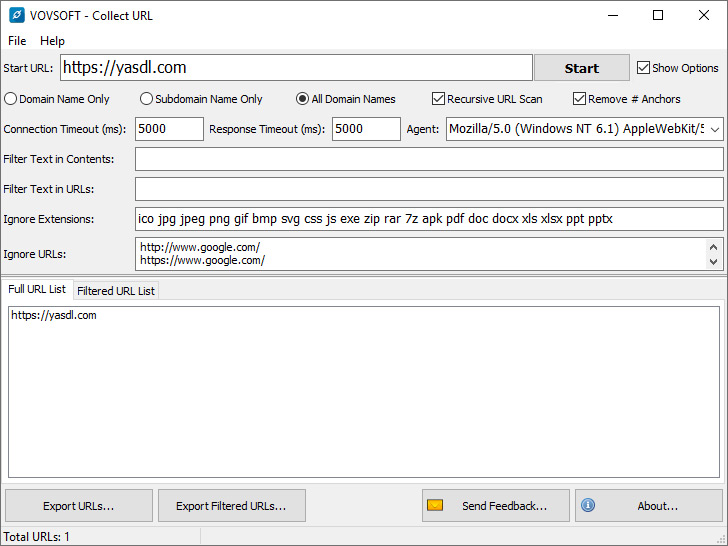Switch to the Filtered URL List tab

point(116,291)
